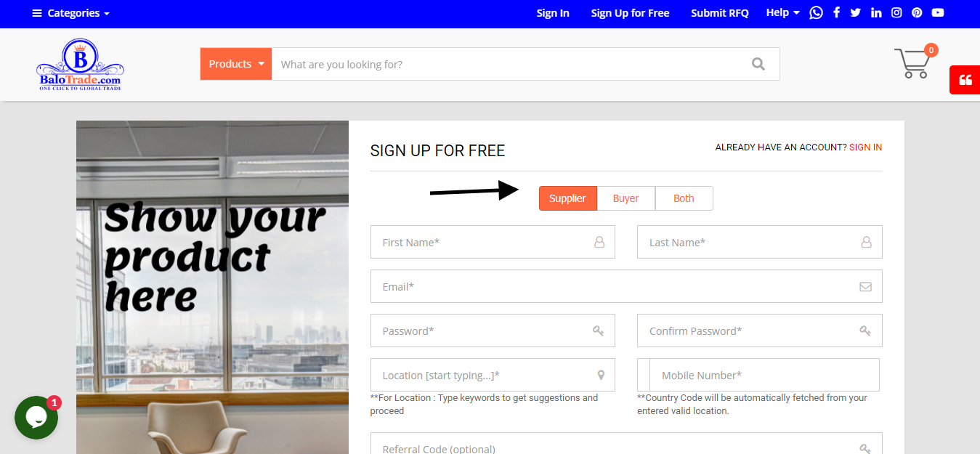Select the Buyer account type
Image resolution: width=980 pixels, height=454 pixels.
point(625,198)
